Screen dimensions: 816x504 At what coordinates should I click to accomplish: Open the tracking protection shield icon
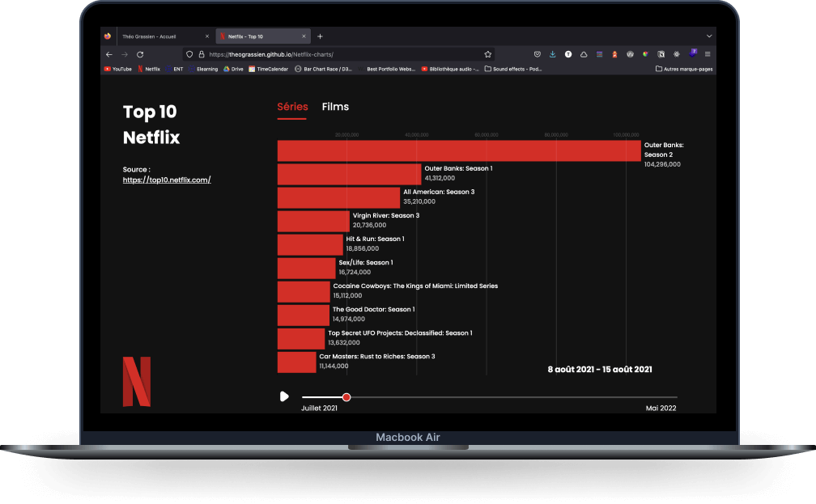(189, 54)
